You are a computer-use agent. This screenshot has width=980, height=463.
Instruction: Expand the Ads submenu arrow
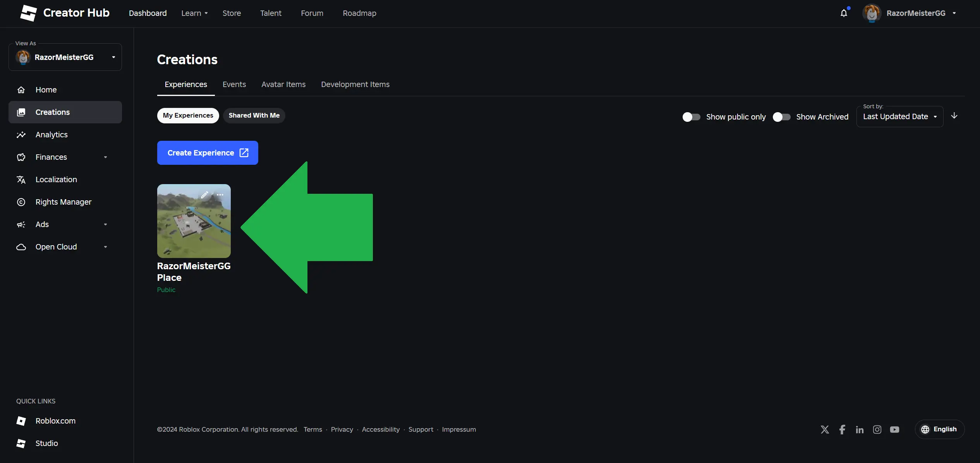[x=105, y=224]
